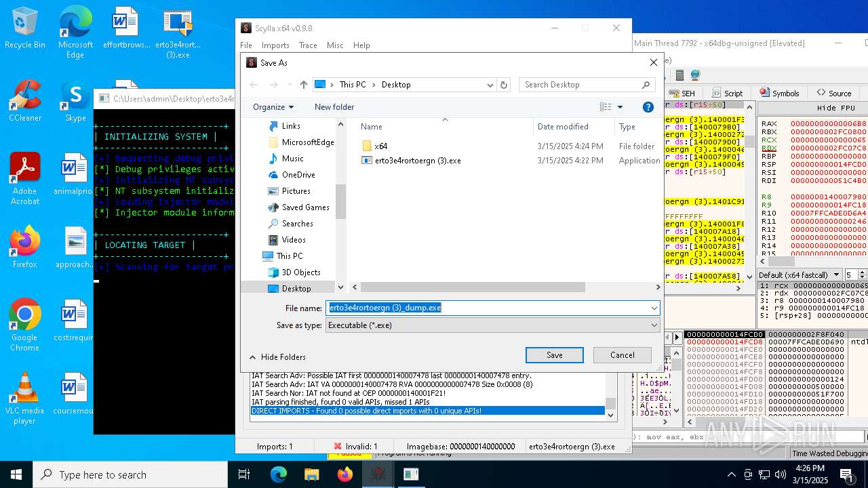Open the notifications center icon

pyautogui.click(x=846, y=474)
